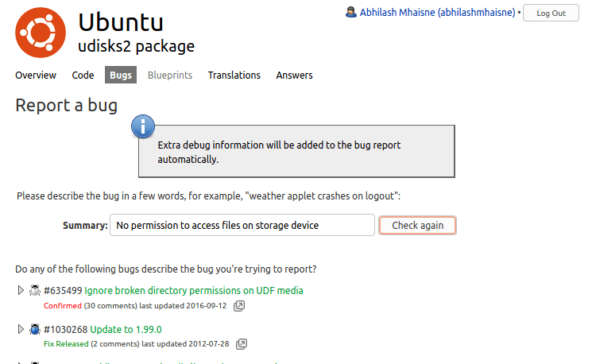Click the user avatar icon beside Abhilash Mhaisne
The height and width of the screenshot is (364, 592).
tap(351, 13)
